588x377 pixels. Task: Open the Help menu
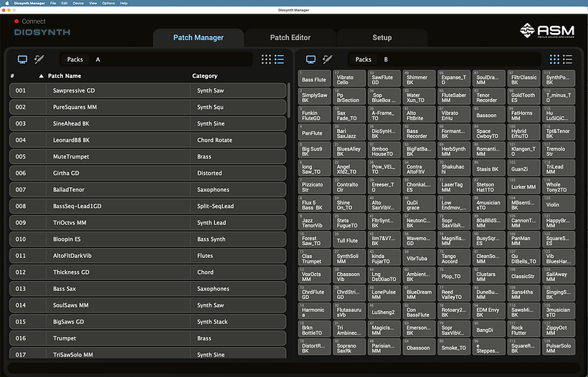[124, 3]
